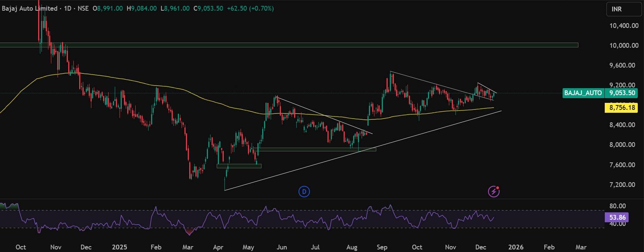Image resolution: width=644 pixels, height=252 pixels.
Task: Click the 1D interval in chart legend
Action: (67, 8)
